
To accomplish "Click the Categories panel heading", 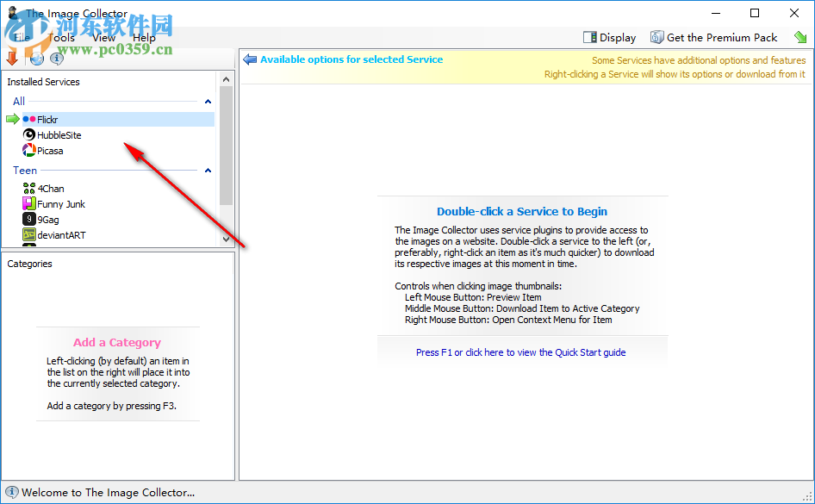I will pos(29,264).
